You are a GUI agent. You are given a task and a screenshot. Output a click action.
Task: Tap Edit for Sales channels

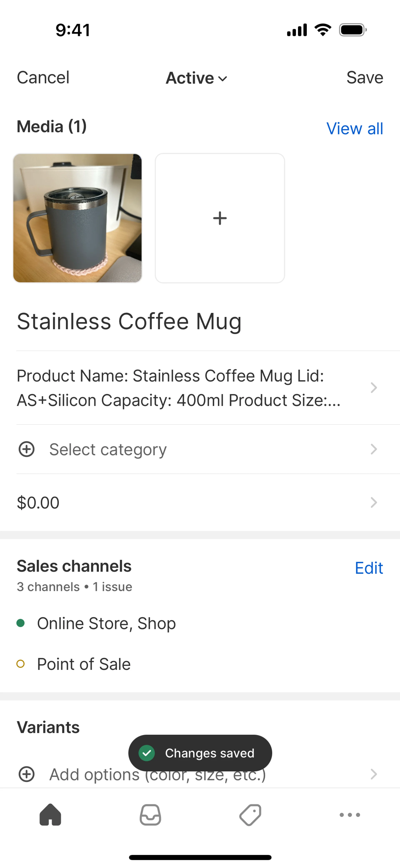tap(369, 568)
